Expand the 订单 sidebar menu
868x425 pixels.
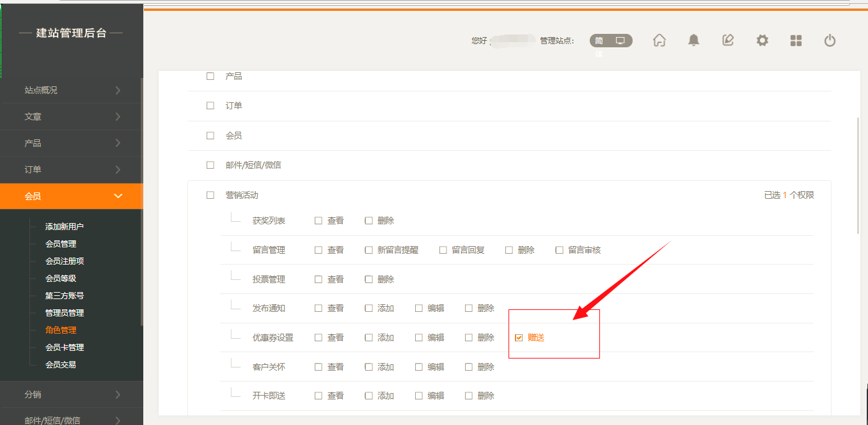coord(72,169)
